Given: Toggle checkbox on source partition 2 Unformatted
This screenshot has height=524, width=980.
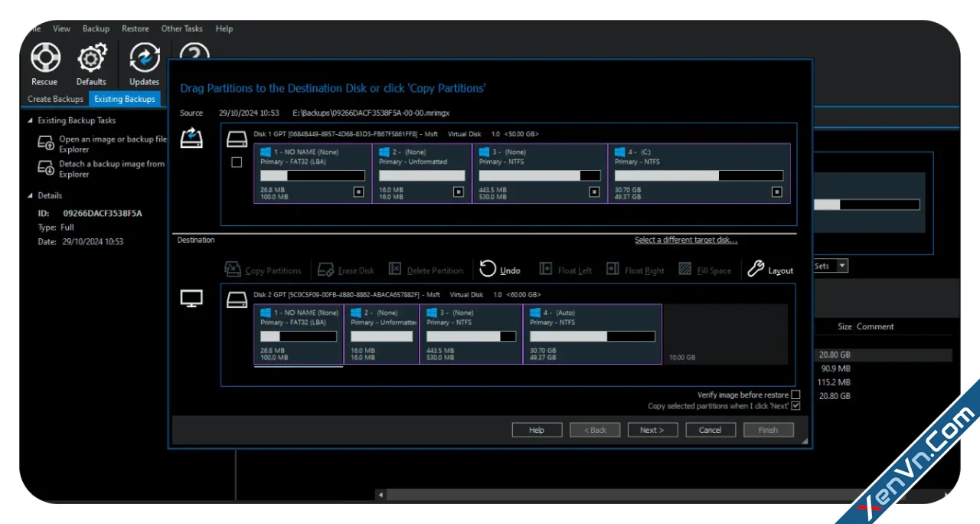Looking at the screenshot, I should (459, 192).
